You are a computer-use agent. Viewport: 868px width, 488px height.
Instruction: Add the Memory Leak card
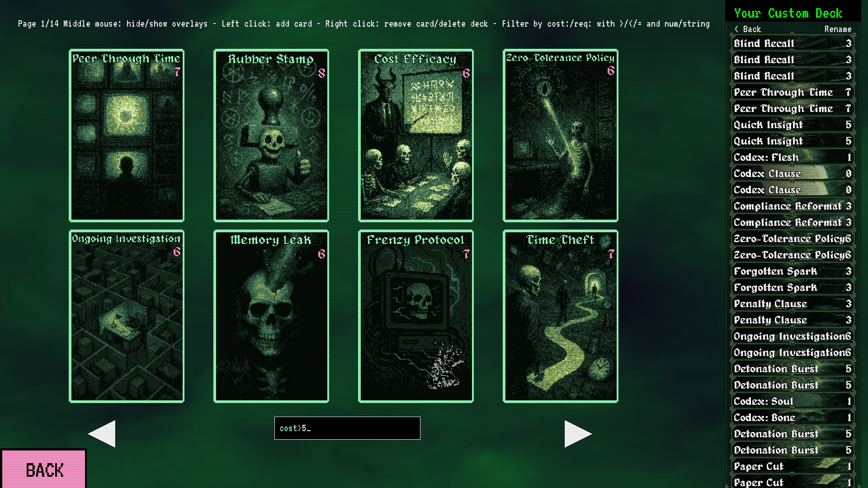[271, 316]
